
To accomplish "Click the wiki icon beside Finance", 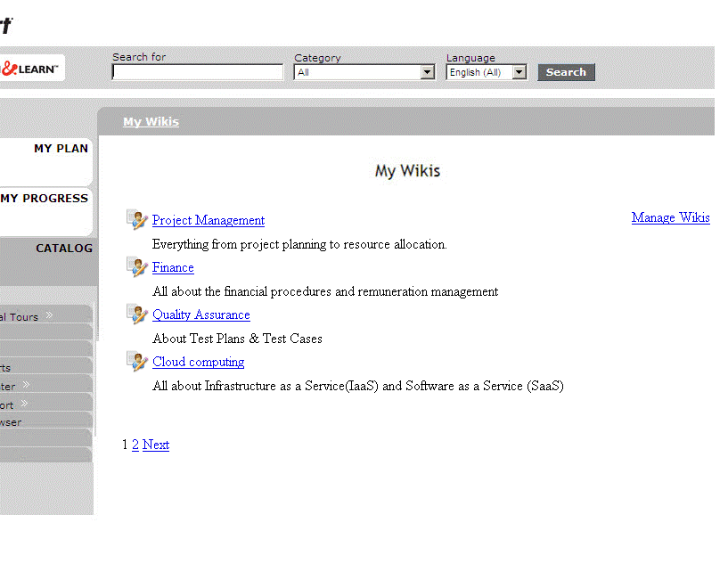I will 137,267.
